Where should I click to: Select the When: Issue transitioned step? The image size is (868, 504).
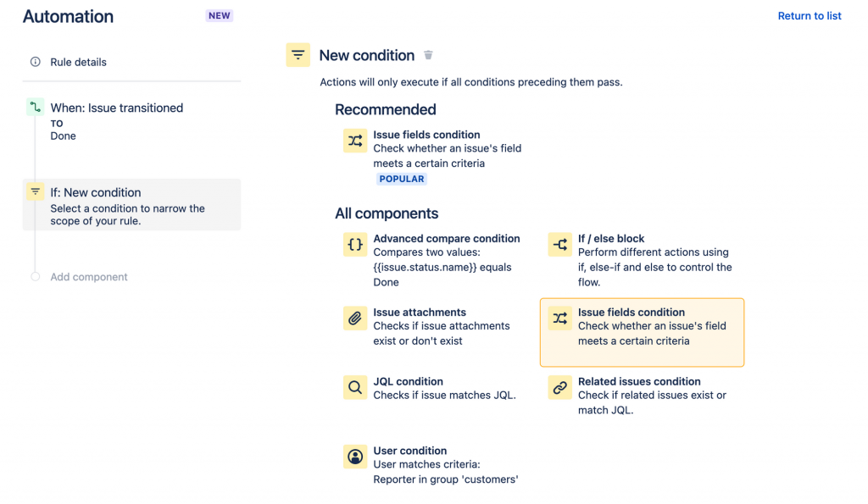point(116,108)
